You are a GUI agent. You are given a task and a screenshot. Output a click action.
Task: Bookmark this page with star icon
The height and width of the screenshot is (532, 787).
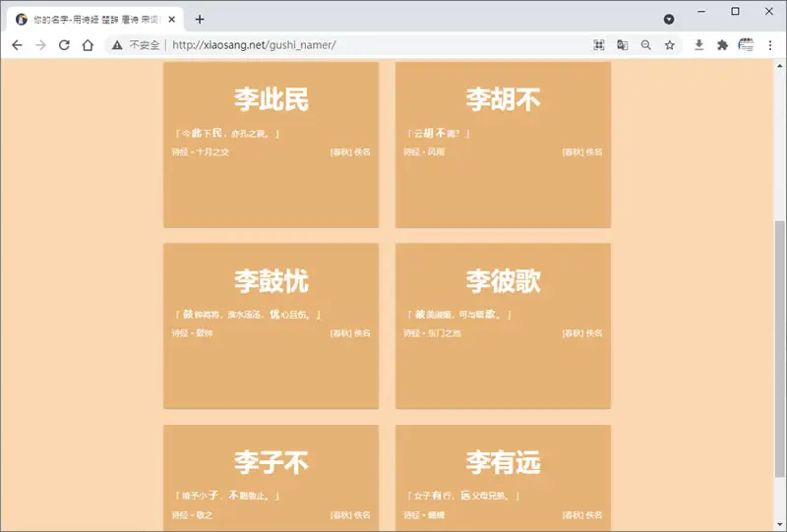670,45
